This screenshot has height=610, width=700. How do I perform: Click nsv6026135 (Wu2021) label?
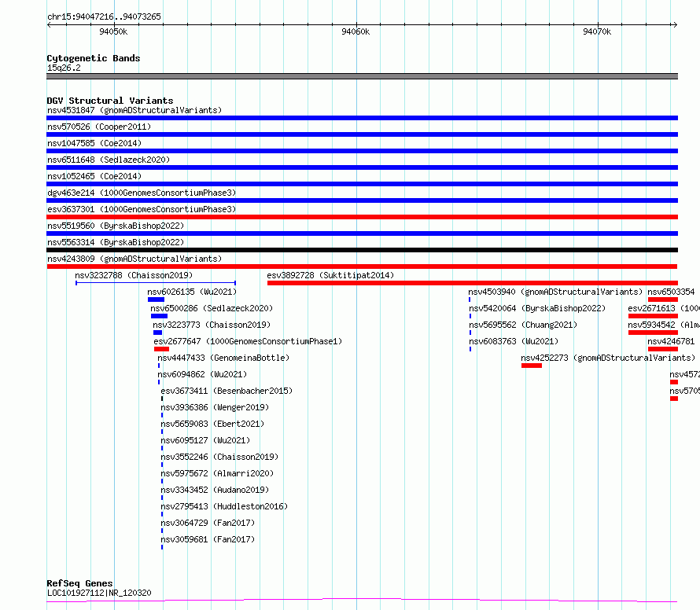click(192, 292)
